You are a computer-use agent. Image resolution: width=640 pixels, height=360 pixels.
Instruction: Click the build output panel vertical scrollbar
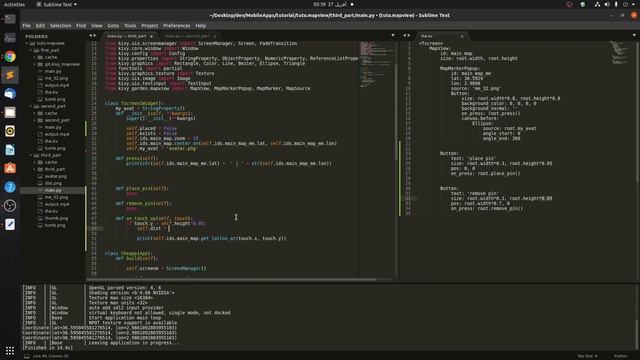636,335
